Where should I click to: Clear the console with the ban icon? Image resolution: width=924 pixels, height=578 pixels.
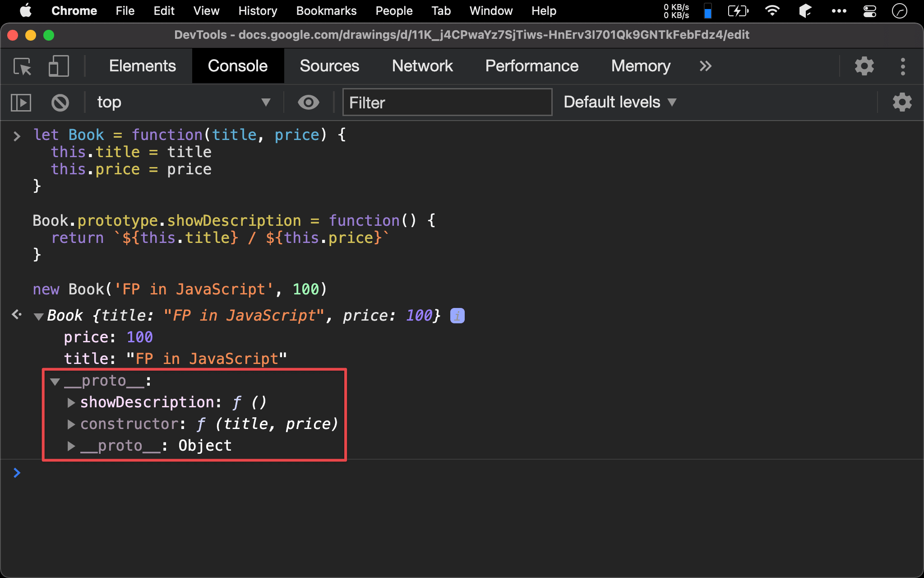[60, 103]
